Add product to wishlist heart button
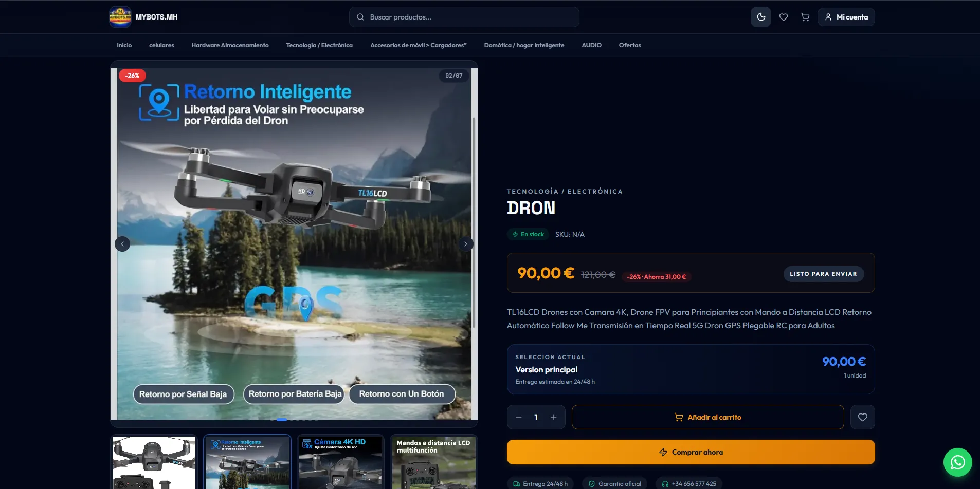 pos(863,417)
